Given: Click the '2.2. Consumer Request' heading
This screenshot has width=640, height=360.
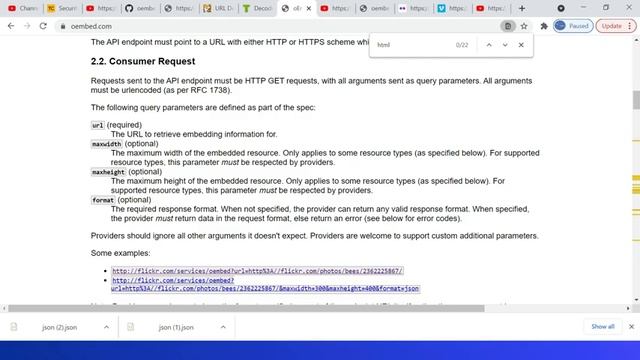Looking at the screenshot, I should click(x=143, y=61).
